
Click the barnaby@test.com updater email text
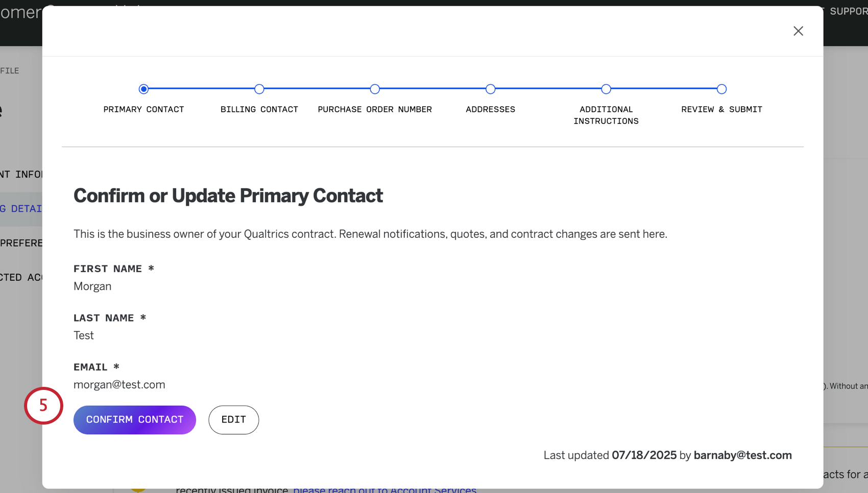(x=742, y=455)
